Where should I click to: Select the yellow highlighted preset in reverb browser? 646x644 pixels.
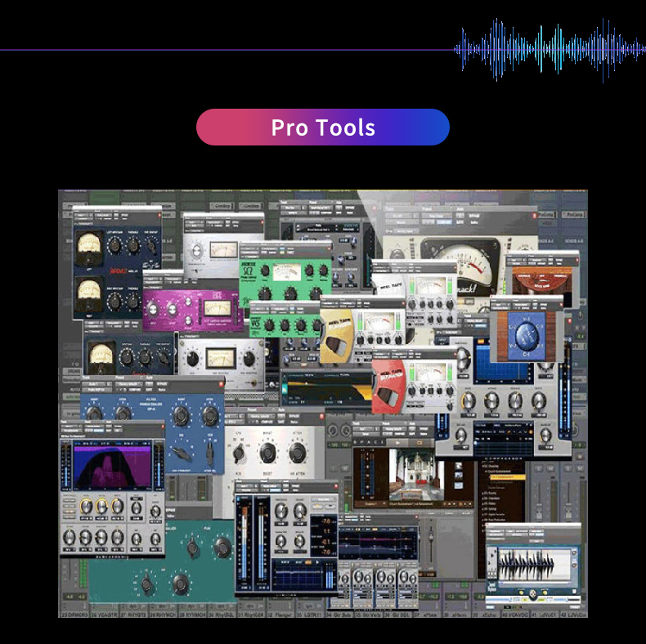pos(507,476)
